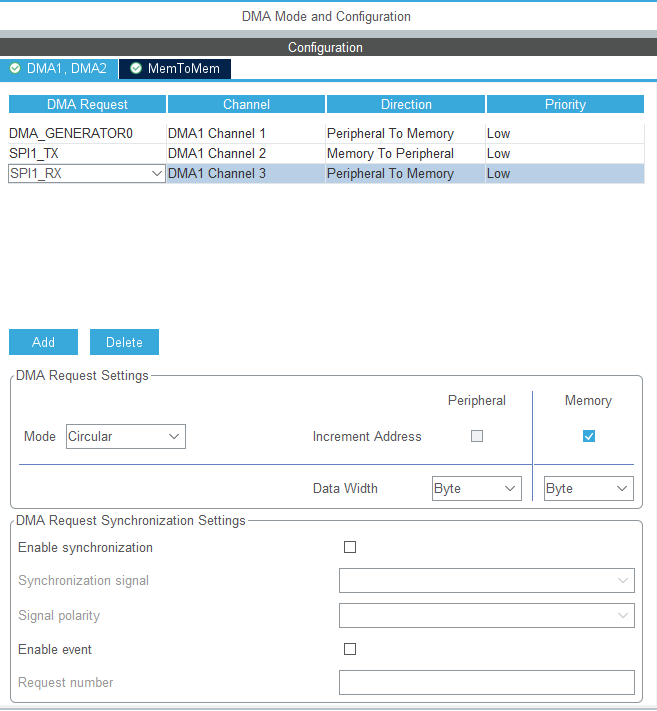Open the MemToMem tab
The width and height of the screenshot is (657, 711).
coord(175,69)
